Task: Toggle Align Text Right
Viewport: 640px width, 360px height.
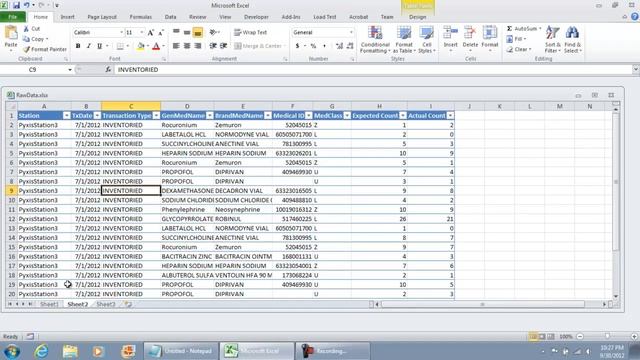Action: (198, 46)
